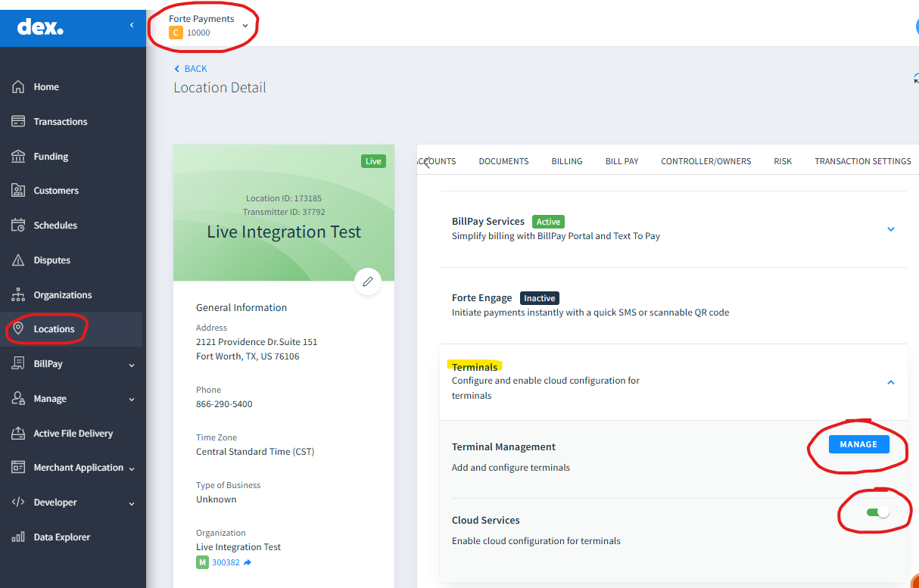Switch to the Bill Pay tab
The image size is (919, 588).
621,161
